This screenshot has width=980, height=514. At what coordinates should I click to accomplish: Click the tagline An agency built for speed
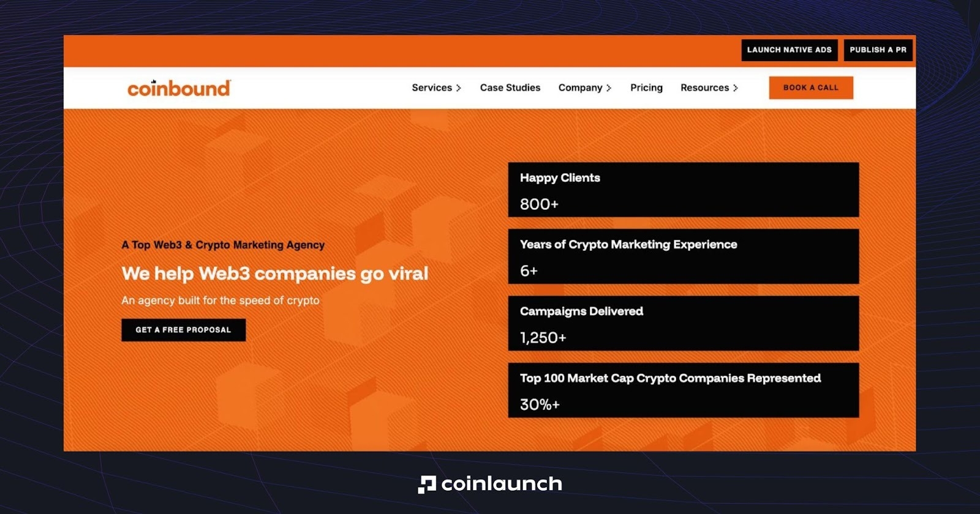tap(221, 300)
